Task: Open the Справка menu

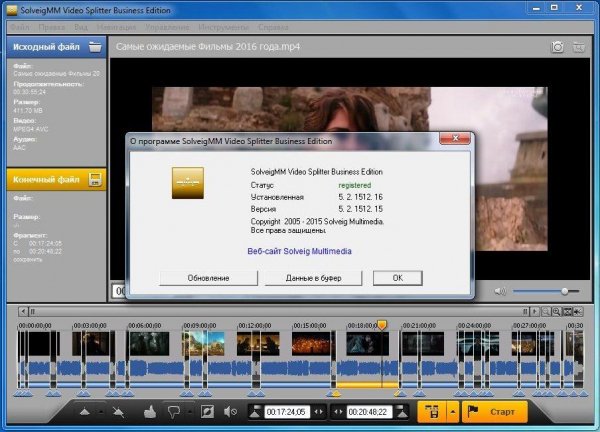Action: pos(273,28)
